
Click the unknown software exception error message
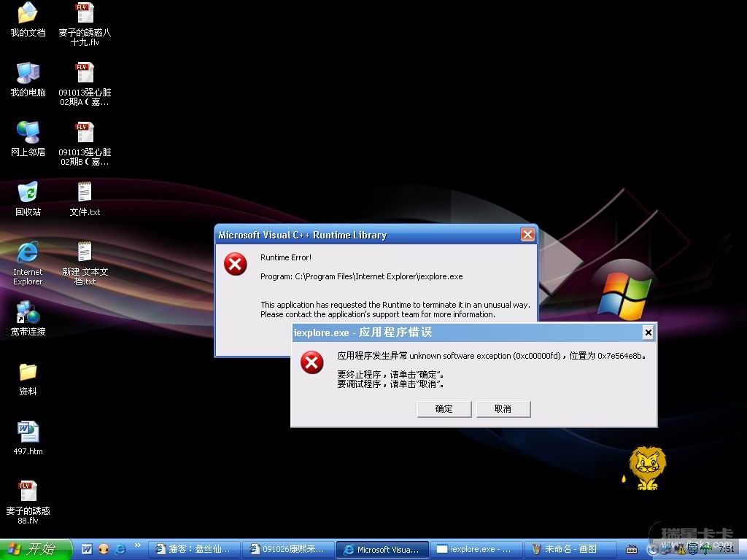tap(491, 356)
